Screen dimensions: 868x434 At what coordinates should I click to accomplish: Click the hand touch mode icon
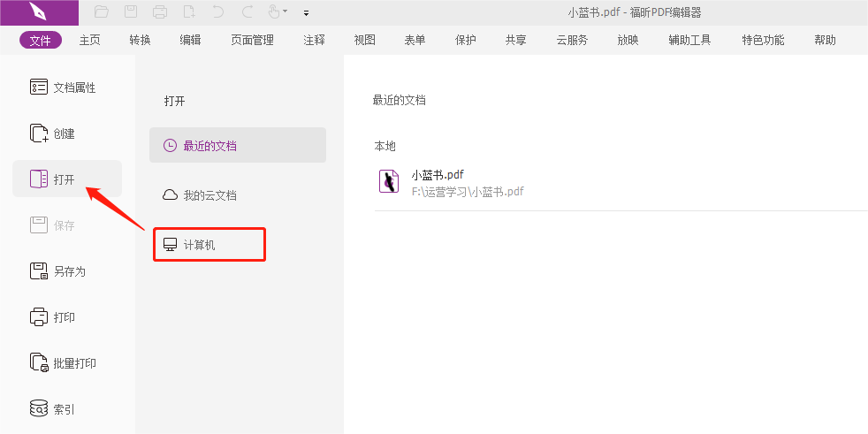point(274,11)
